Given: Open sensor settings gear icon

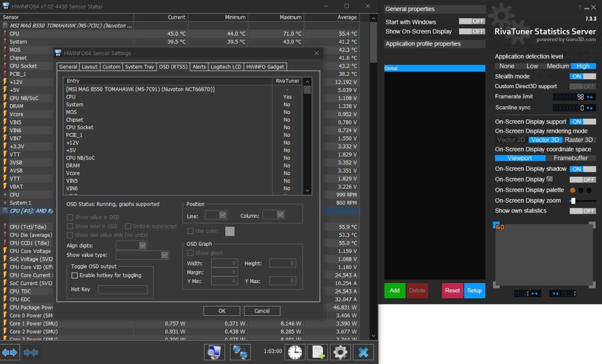Looking at the screenshot, I should [340, 352].
